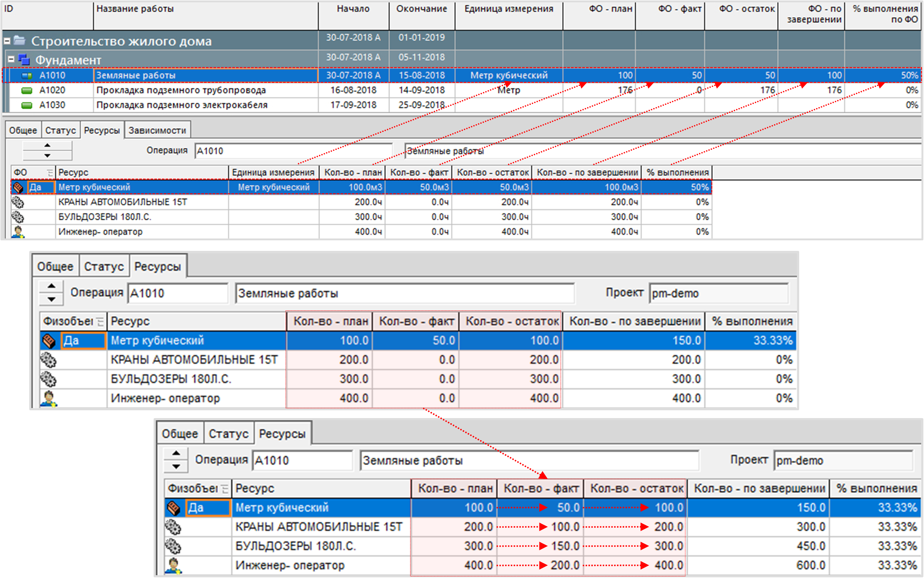Select the Ресурсы tab in the middle panel
The height and width of the screenshot is (578, 924).
tap(158, 266)
